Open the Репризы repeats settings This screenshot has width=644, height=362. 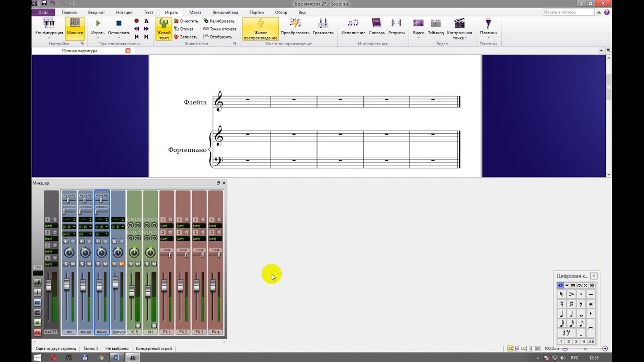point(396,27)
